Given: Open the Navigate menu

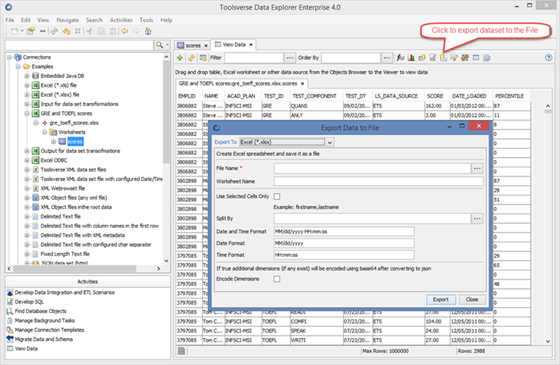Looking at the screenshot, I should [68, 20].
